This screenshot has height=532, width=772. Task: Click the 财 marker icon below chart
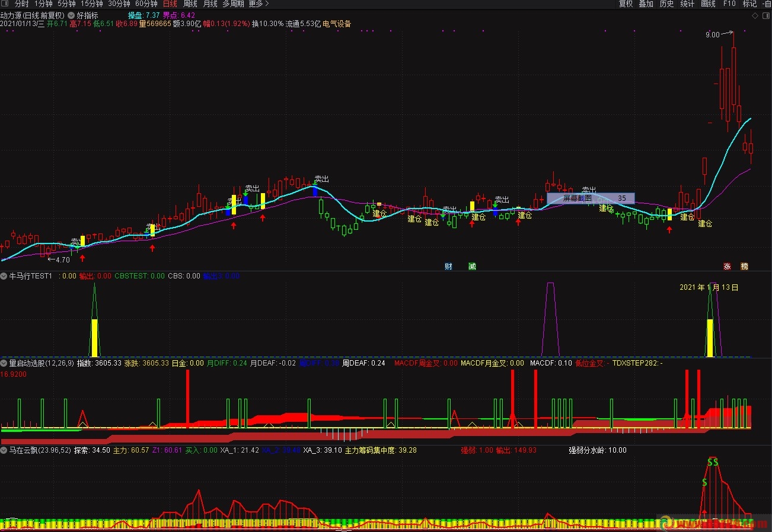coord(448,267)
